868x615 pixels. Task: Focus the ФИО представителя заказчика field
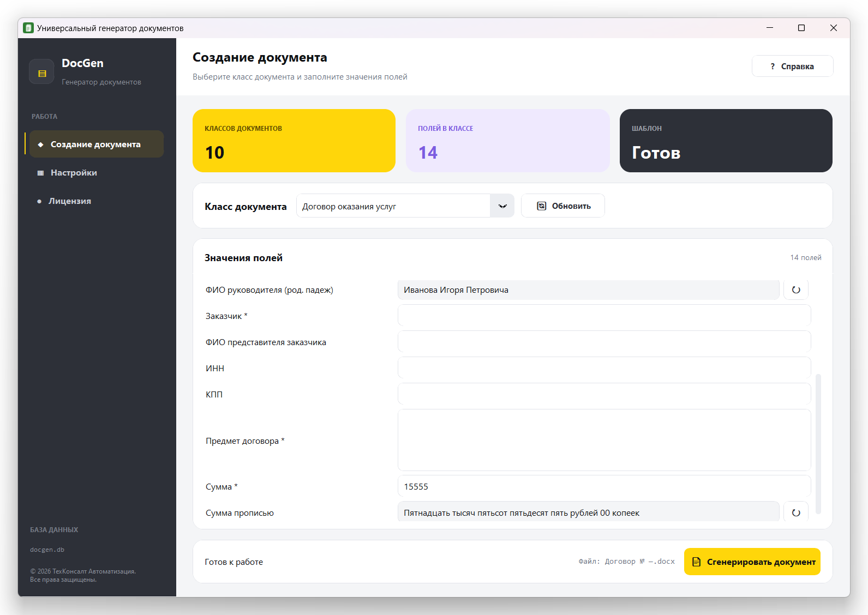point(604,342)
